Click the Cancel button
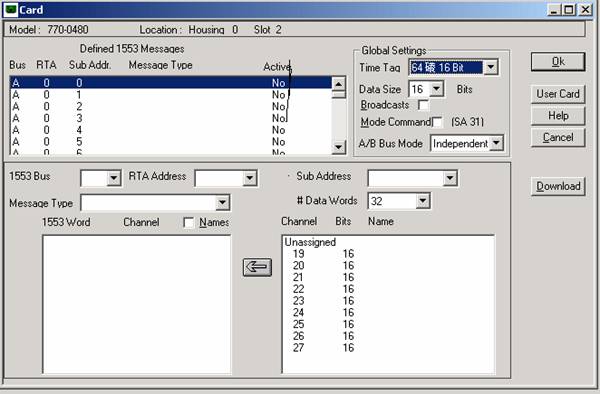This screenshot has width=600, height=394. tap(558, 138)
